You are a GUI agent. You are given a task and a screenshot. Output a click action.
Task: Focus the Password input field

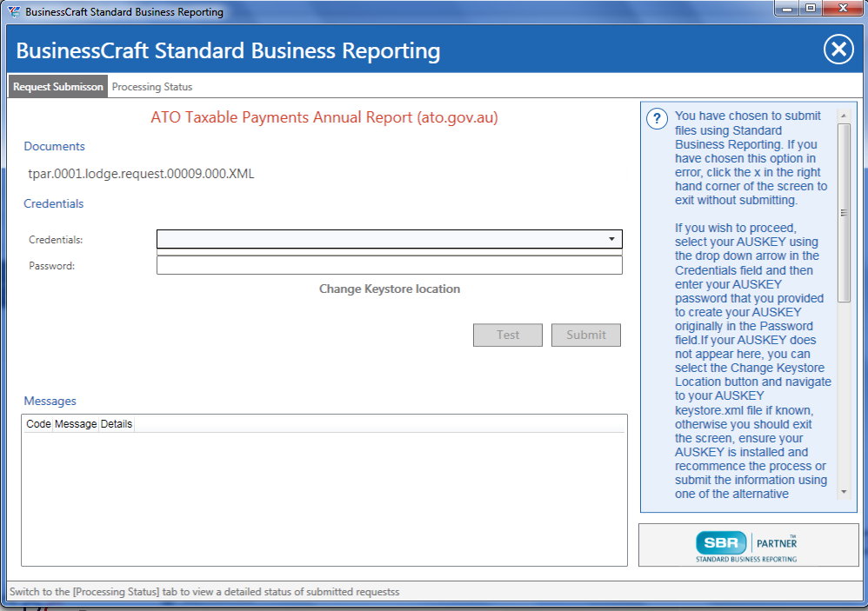[x=389, y=265]
